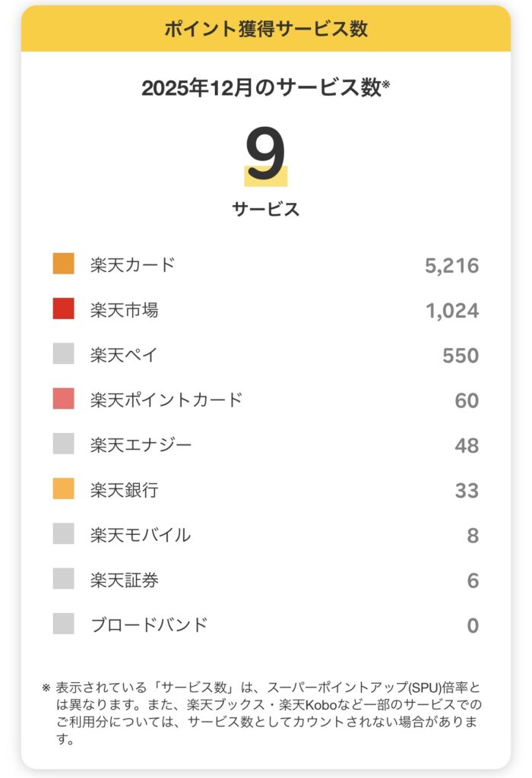Click the red swatch beside 楽天市場
532x778 pixels.
(x=64, y=309)
